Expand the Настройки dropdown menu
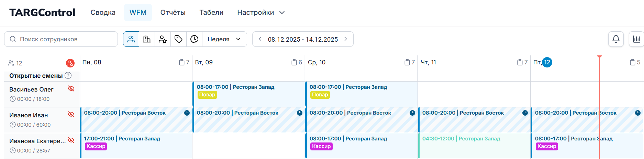Viewport: 644px width, 159px height. [x=261, y=13]
